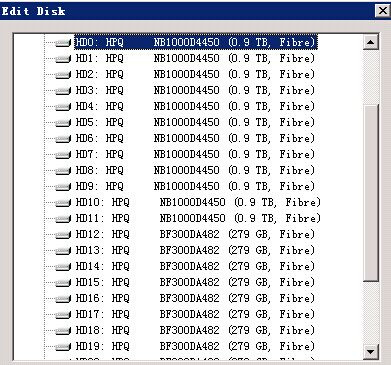Pick the HD14: HPQ BF300DA482 disk text

pyautogui.click(x=195, y=266)
